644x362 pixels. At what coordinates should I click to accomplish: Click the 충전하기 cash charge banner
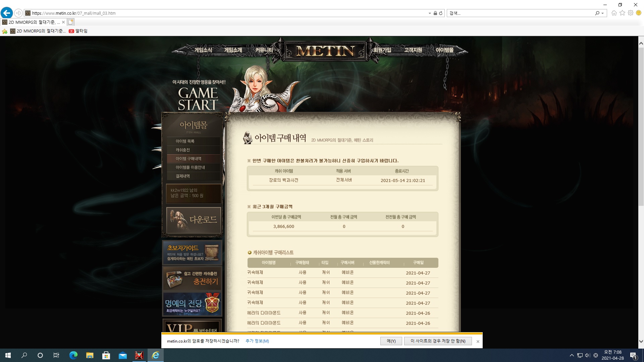tap(192, 278)
